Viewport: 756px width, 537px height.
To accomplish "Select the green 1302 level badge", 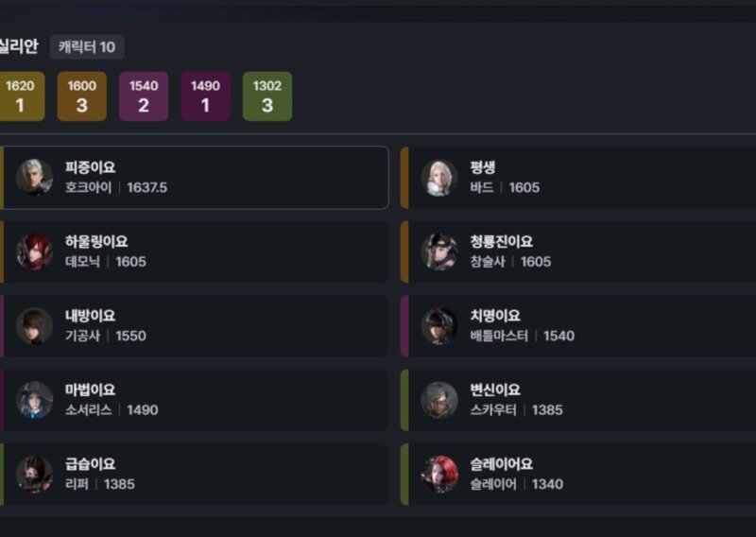I will pyautogui.click(x=267, y=96).
